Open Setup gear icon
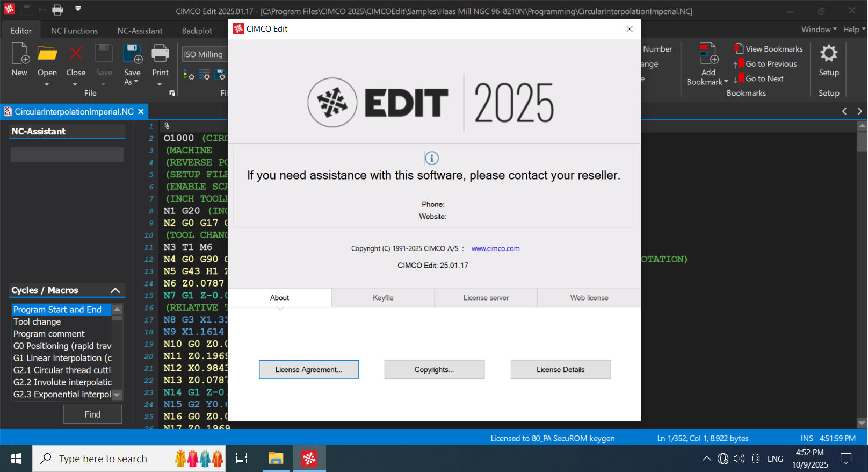 pyautogui.click(x=829, y=53)
